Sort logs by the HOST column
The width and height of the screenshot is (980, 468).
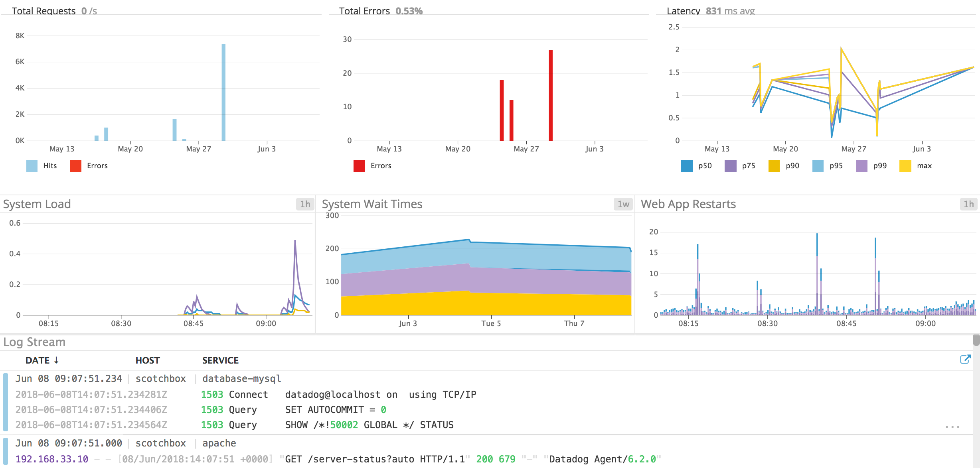click(148, 360)
